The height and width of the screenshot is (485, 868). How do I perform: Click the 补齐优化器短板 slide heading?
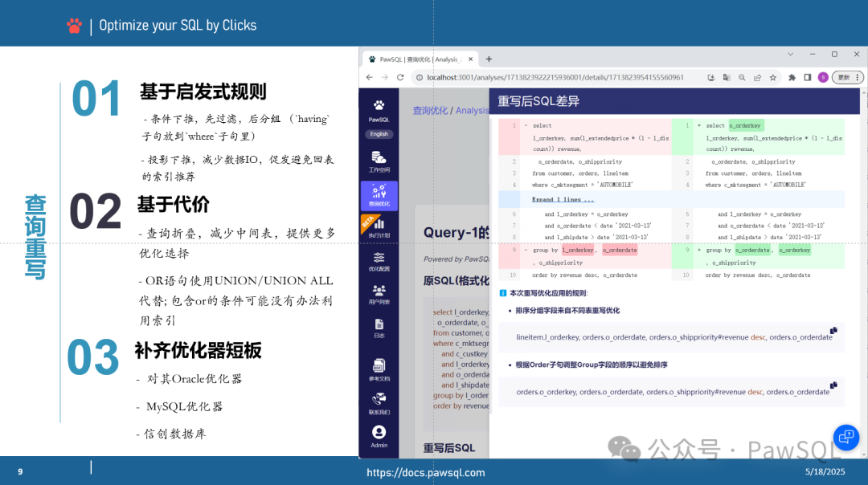click(198, 351)
